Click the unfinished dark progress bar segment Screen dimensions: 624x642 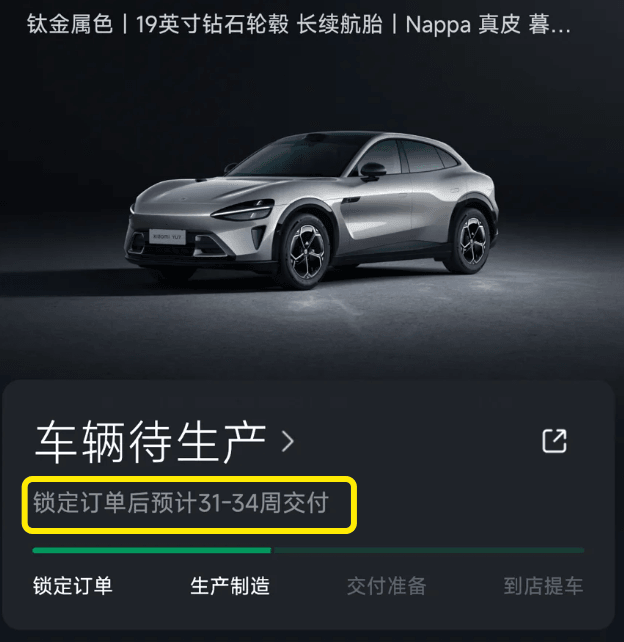click(x=429, y=550)
